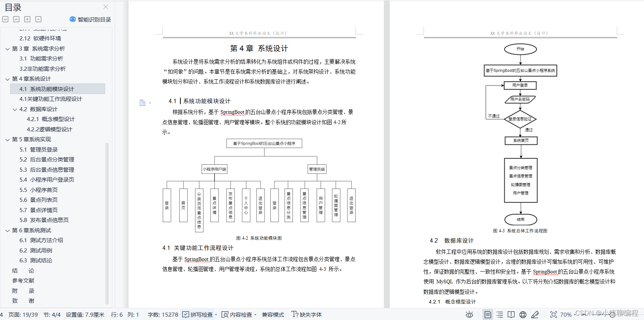
Task: Click heading 4.2 数据库设计 in document
Action: [x=451, y=241]
